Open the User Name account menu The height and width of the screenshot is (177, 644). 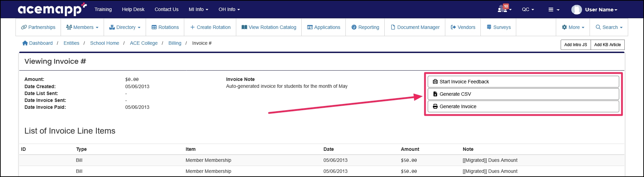601,10
